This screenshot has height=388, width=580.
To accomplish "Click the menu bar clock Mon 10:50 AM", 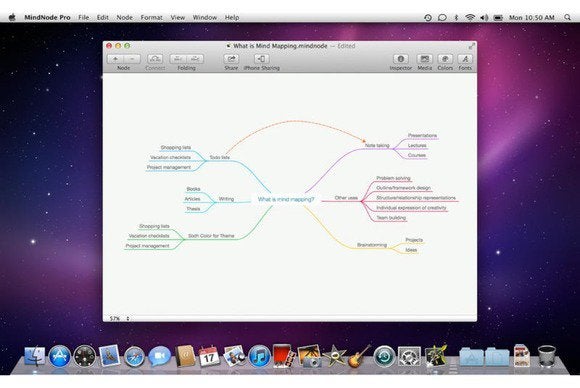I will tap(532, 17).
